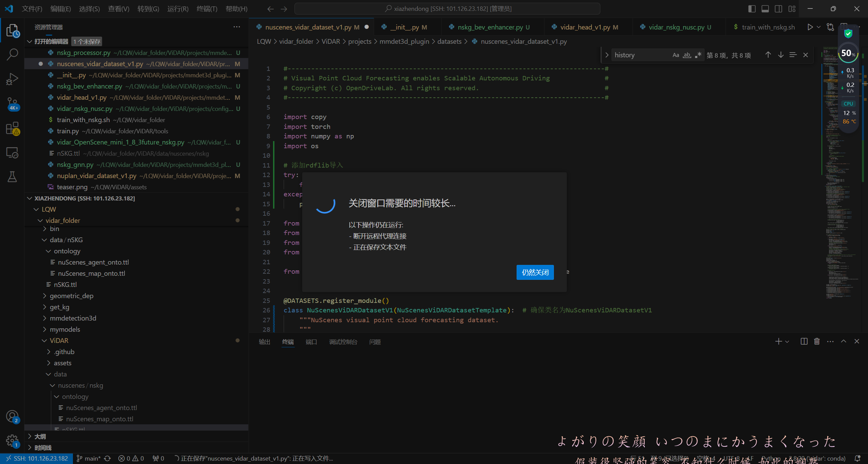Toggle Find in Selection option
Viewport: 868px width, 464px height.
[x=793, y=55]
